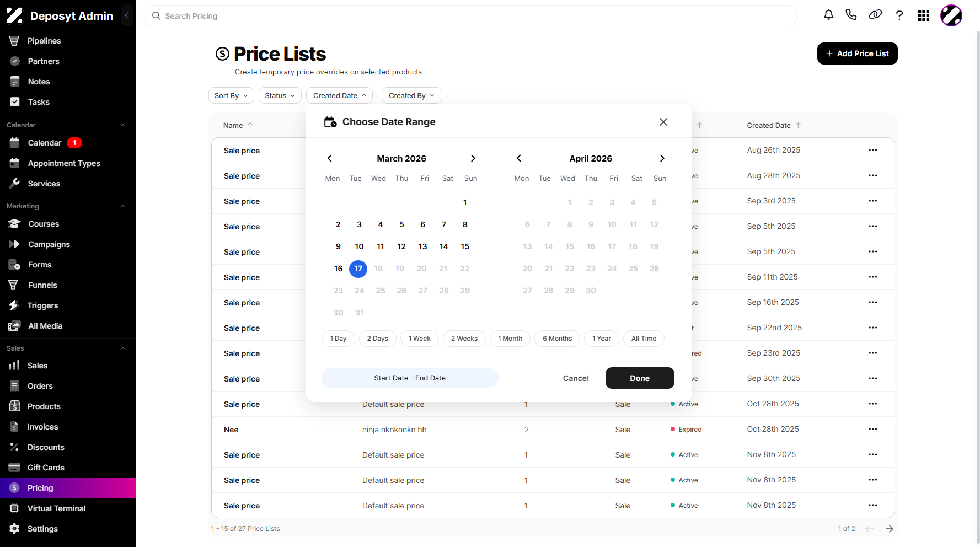Viewport: 980px width, 547px height.
Task: Collapse the Calendar sidebar section
Action: point(123,125)
